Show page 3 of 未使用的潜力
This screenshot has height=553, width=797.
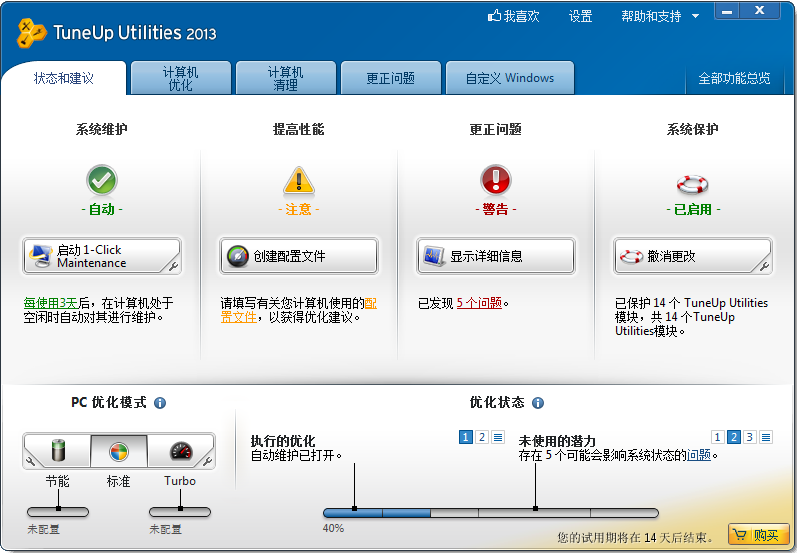coord(750,437)
